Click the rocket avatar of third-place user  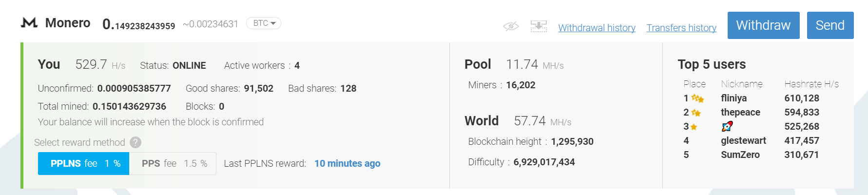point(727,127)
